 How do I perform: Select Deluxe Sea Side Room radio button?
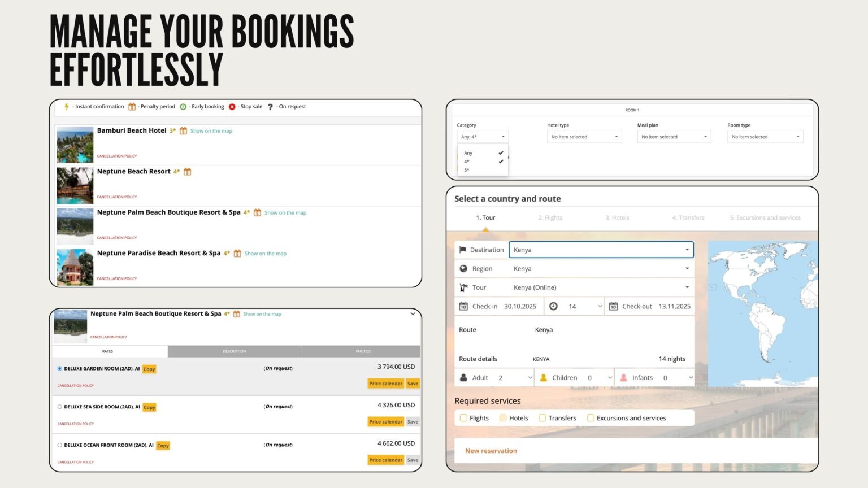60,407
